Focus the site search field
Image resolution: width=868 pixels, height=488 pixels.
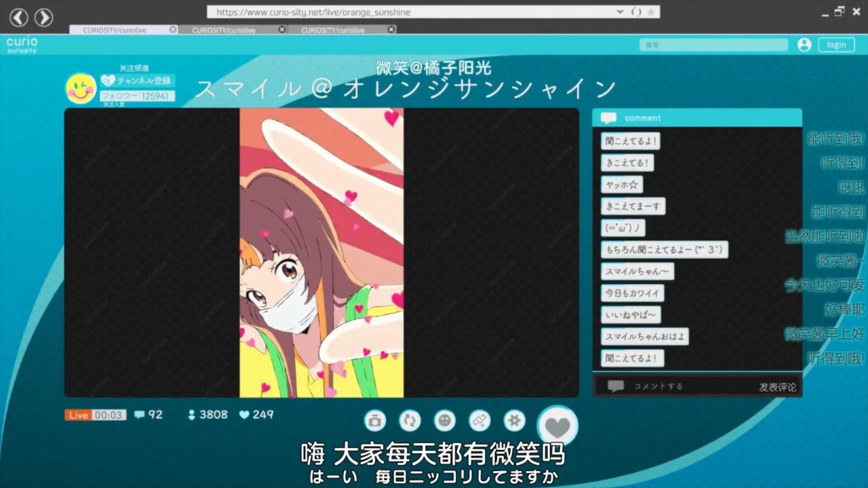coord(713,45)
